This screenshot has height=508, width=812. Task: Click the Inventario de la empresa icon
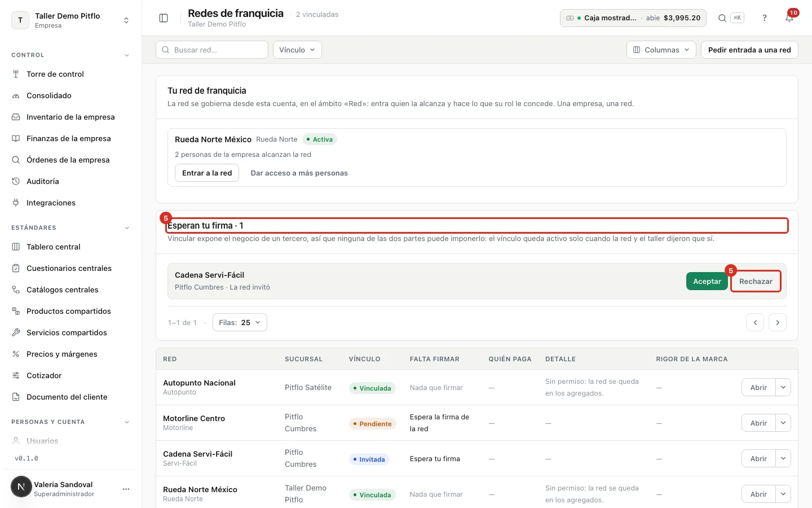[x=16, y=117]
